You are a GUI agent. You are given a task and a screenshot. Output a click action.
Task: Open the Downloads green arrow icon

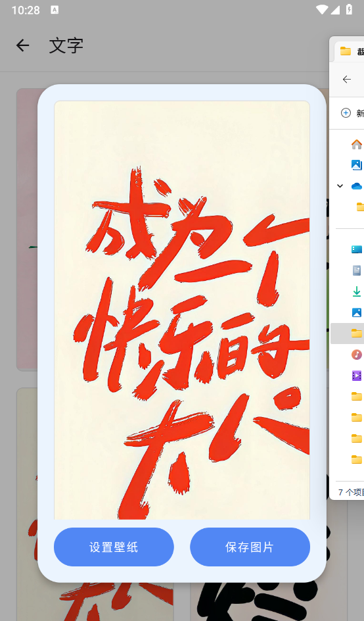click(357, 291)
